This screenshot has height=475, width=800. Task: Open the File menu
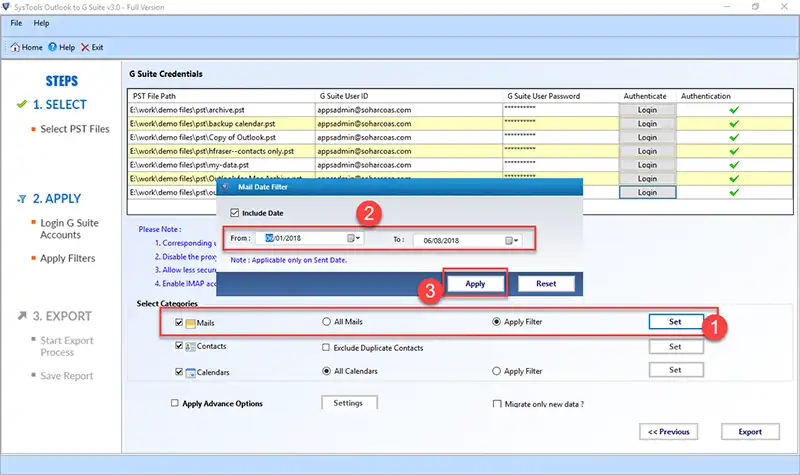pos(16,23)
